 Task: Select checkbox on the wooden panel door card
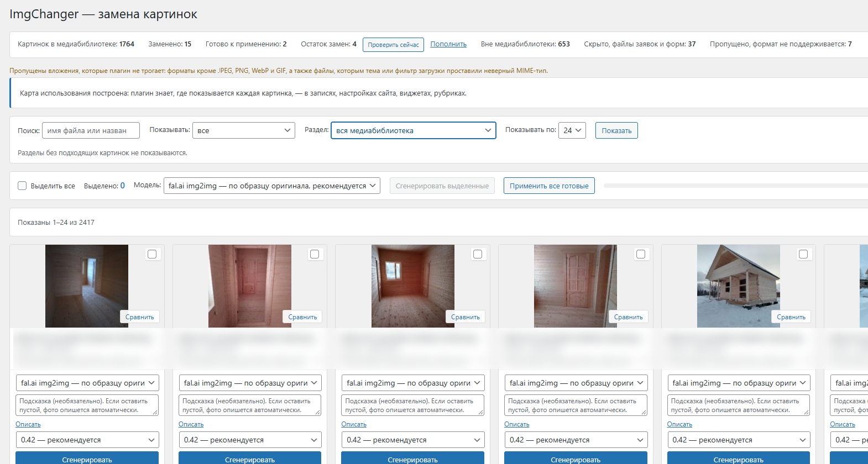[x=641, y=254]
